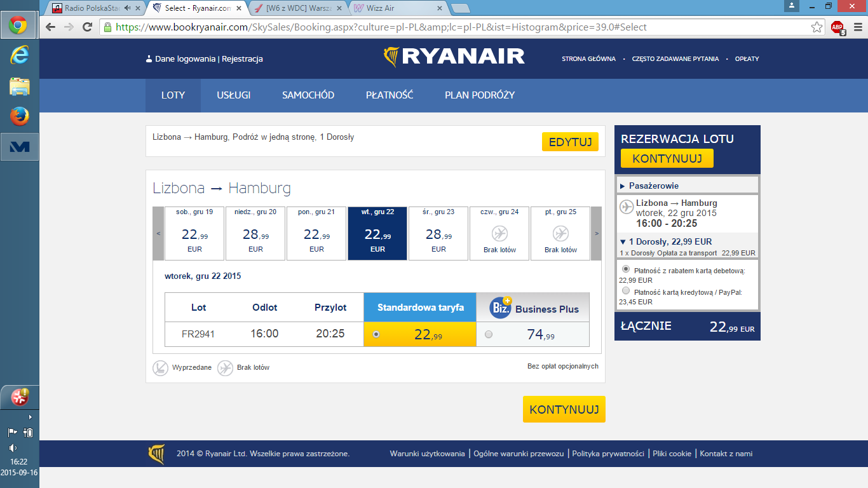
Task: Open the Maxthon taskbar app
Action: tap(20, 147)
